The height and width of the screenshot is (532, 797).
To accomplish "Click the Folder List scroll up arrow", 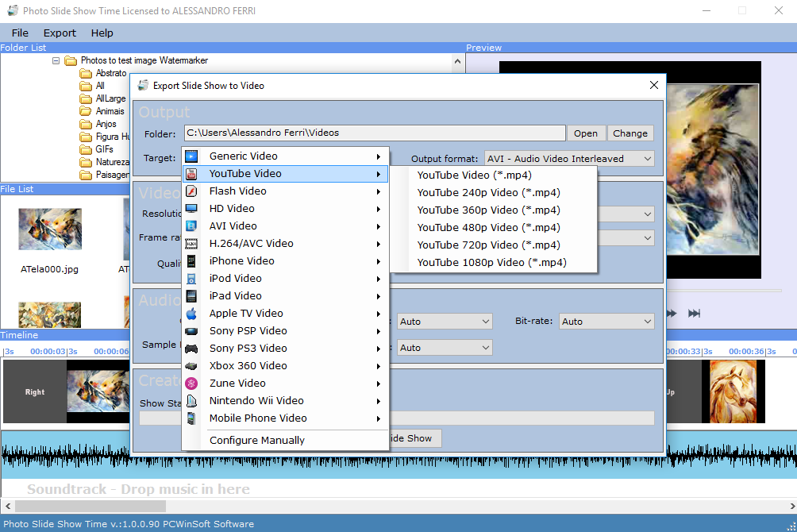I will [x=457, y=62].
